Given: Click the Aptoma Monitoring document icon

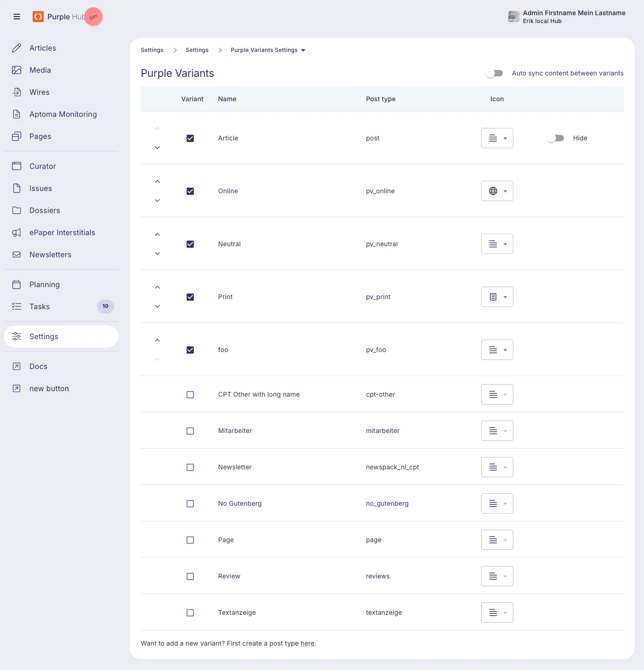Looking at the screenshot, I should (17, 114).
